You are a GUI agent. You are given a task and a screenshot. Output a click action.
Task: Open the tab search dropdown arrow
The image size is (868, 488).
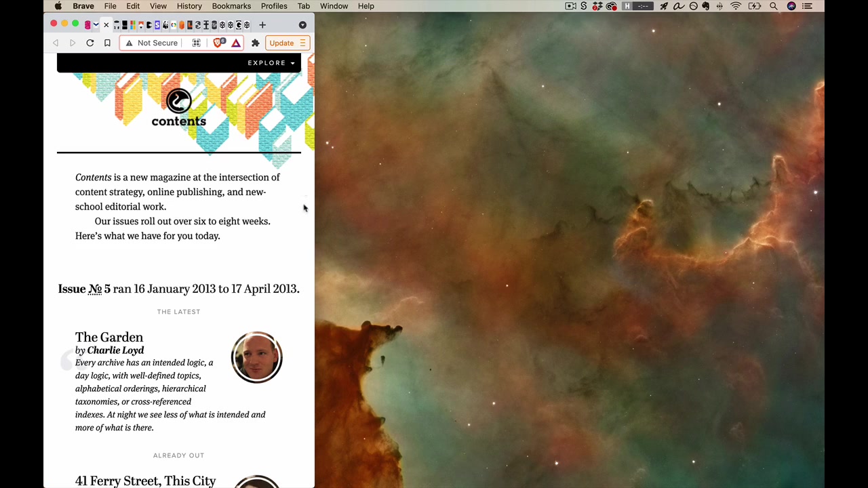click(x=302, y=25)
